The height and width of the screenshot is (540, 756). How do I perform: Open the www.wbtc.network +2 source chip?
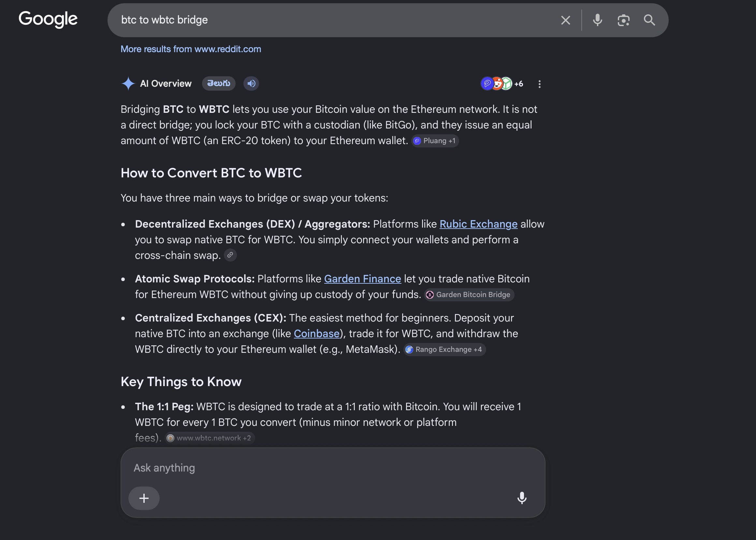coord(210,438)
